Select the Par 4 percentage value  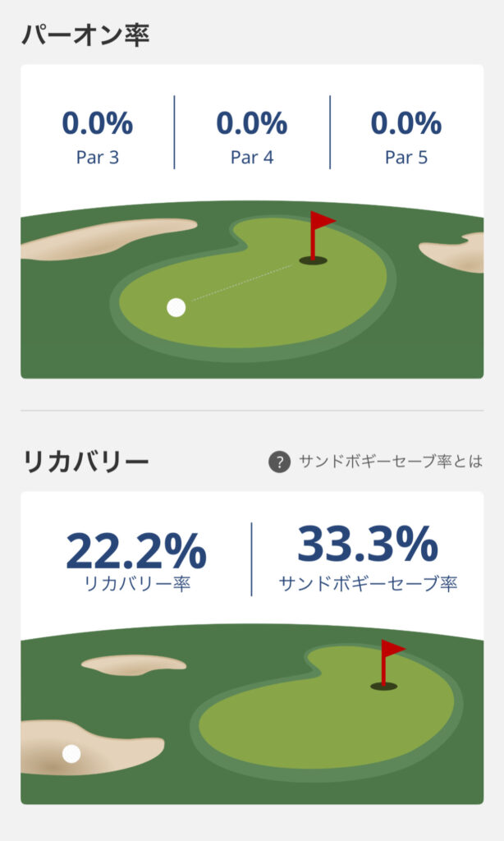point(252,124)
